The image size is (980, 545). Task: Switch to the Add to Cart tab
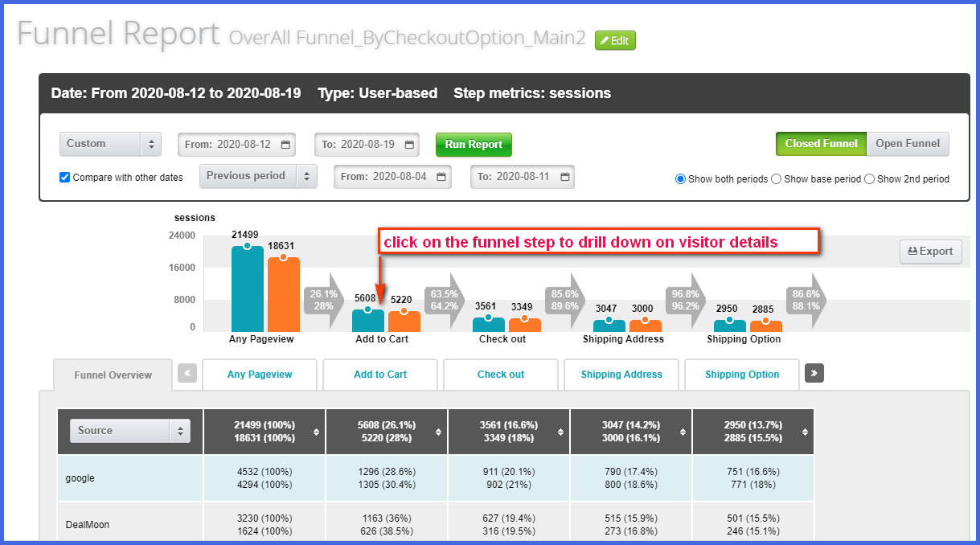point(380,375)
